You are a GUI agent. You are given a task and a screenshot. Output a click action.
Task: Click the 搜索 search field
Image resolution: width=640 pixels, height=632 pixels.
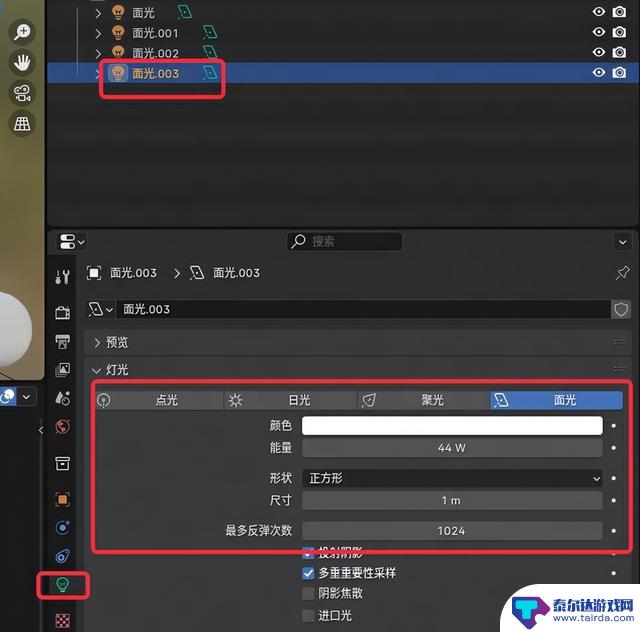pyautogui.click(x=345, y=242)
